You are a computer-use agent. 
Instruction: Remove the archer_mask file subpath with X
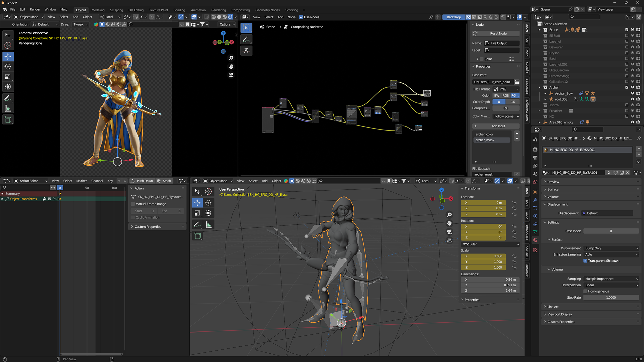pos(517,174)
